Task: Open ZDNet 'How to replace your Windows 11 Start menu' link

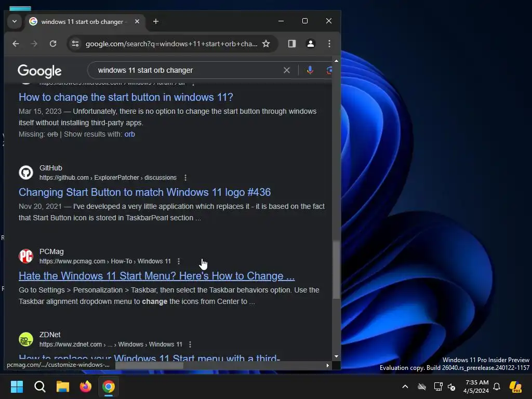Action: pyautogui.click(x=149, y=357)
